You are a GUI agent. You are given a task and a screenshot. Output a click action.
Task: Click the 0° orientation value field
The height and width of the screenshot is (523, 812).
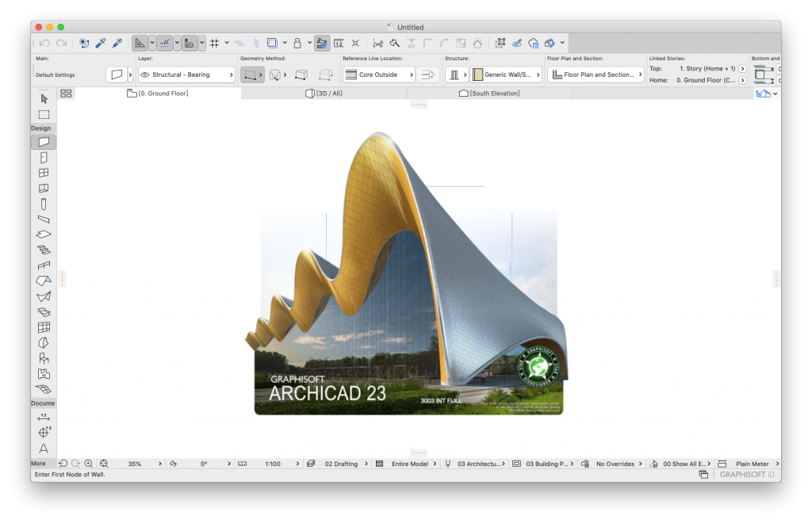click(204, 464)
